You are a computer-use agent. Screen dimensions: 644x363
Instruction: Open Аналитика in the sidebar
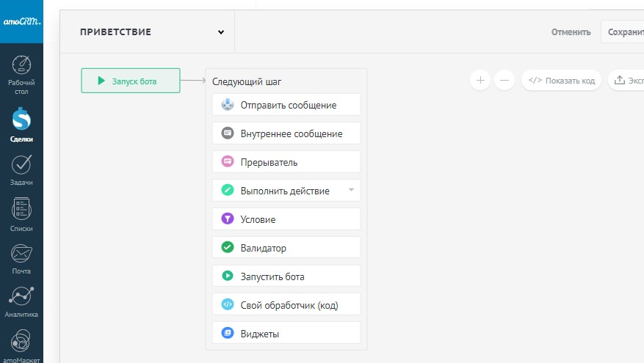tap(21, 301)
